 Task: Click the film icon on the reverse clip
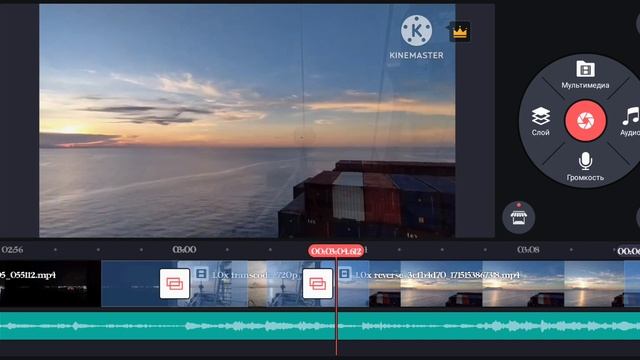[x=344, y=273]
